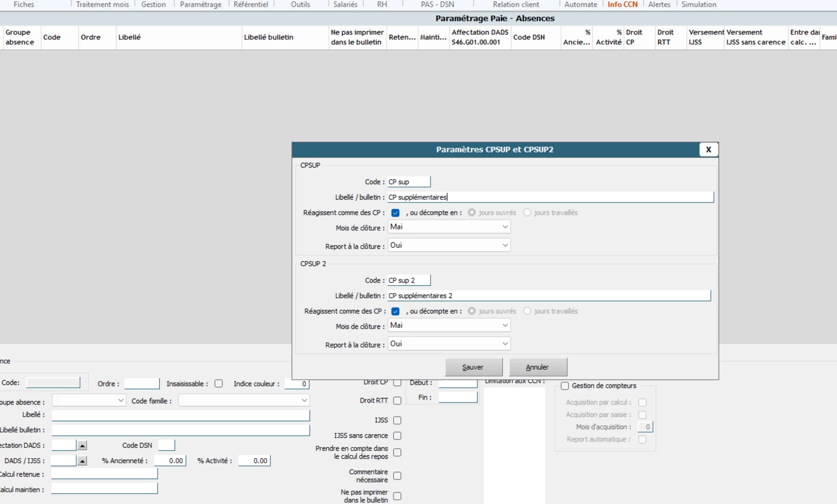Uncheck CPSUP 2 Réagissent comme des CP

click(x=395, y=311)
